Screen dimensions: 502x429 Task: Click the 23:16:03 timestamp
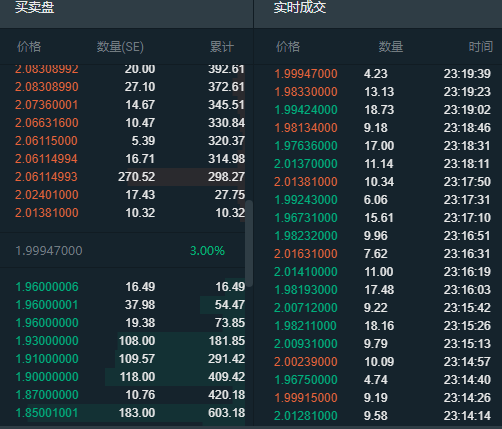467,290
